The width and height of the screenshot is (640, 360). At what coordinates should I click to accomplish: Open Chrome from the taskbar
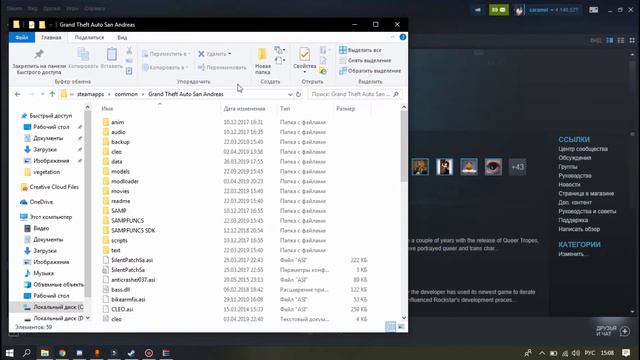click(x=62, y=353)
